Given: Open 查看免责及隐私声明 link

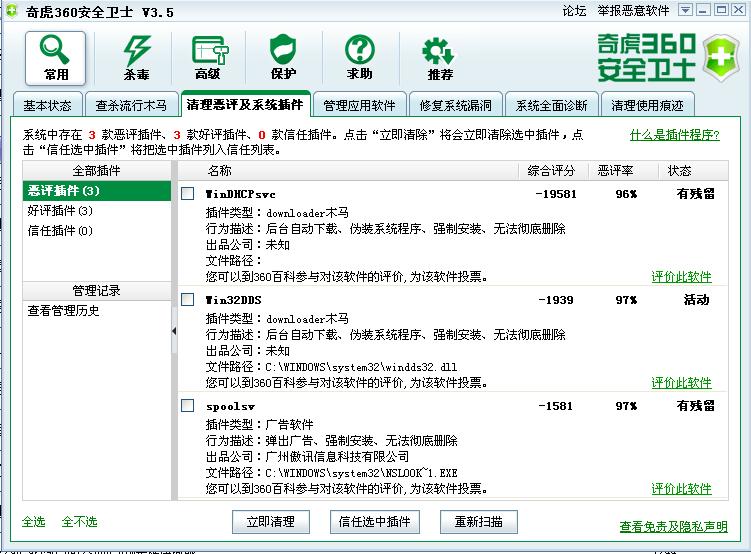Looking at the screenshot, I should (673, 527).
